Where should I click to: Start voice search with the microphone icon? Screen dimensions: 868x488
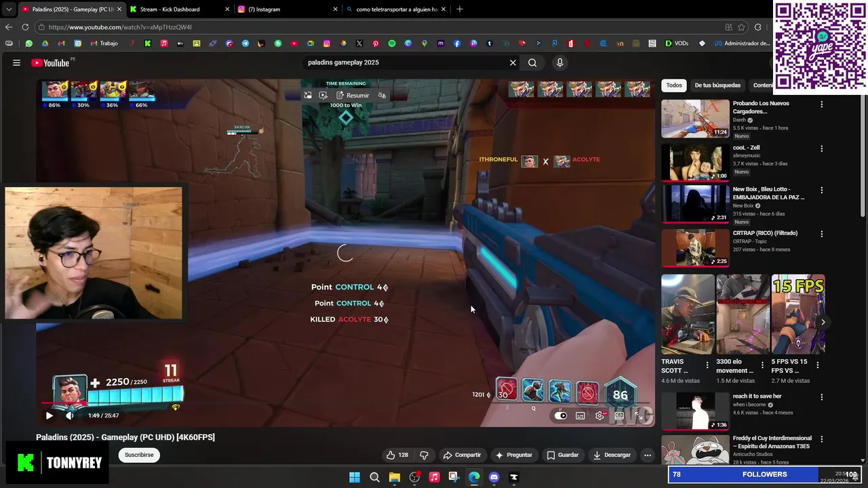[559, 62]
